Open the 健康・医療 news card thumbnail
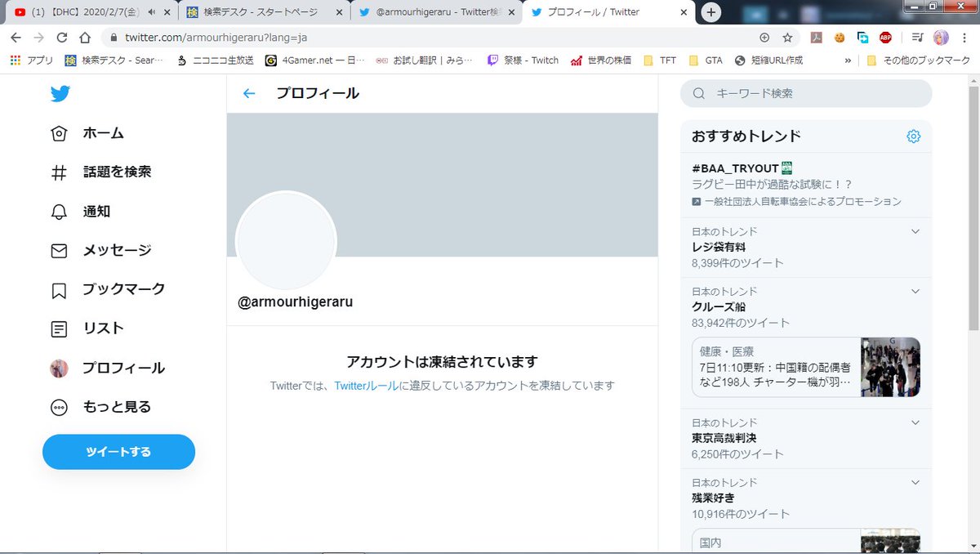Screen dimensions: 980x554 coord(890,367)
